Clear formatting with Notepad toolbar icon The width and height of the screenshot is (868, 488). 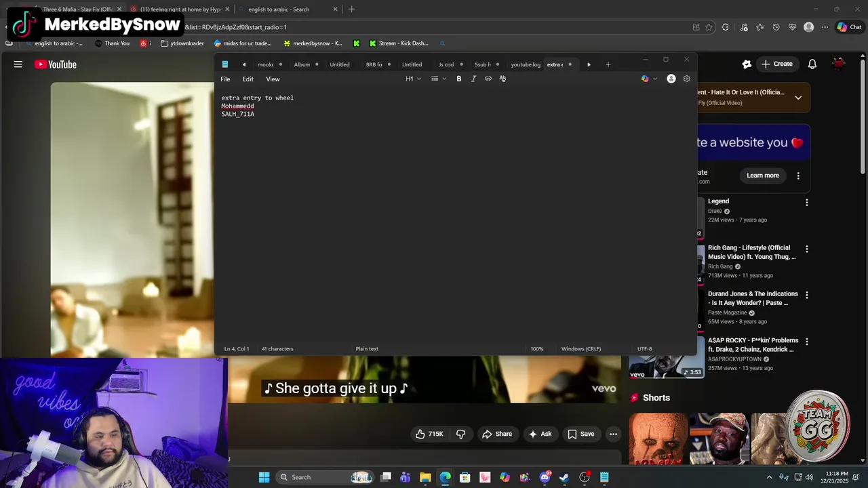pyautogui.click(x=502, y=79)
